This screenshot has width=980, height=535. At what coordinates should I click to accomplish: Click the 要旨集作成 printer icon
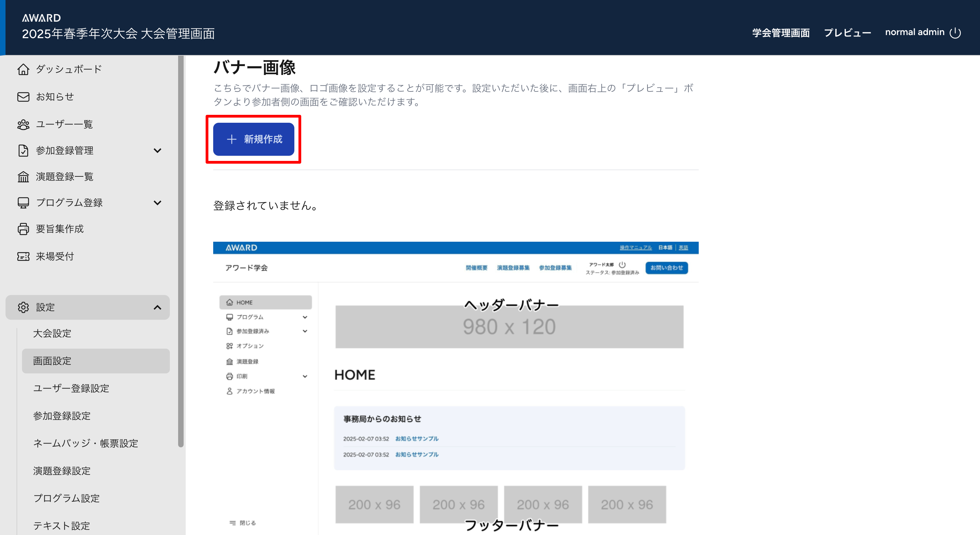23,229
